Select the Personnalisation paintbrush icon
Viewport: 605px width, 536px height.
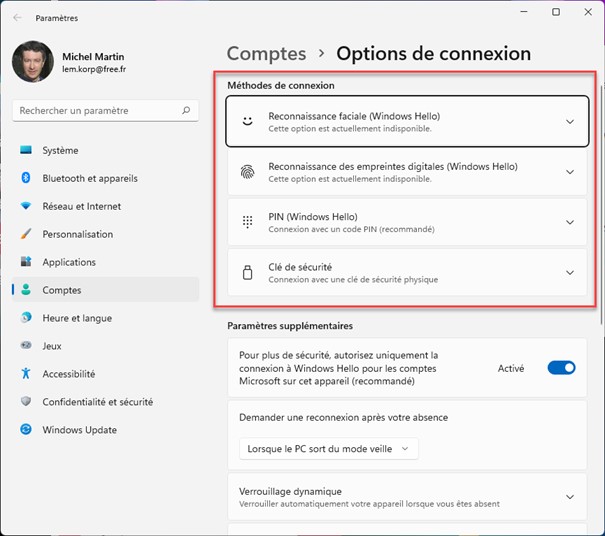27,234
